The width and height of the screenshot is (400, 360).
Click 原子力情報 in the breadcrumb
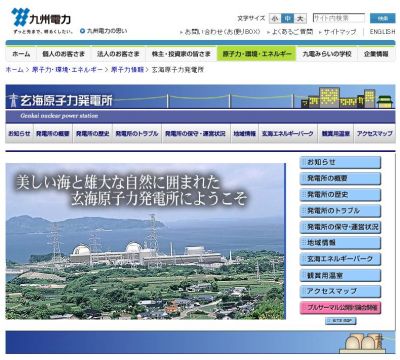[127, 70]
